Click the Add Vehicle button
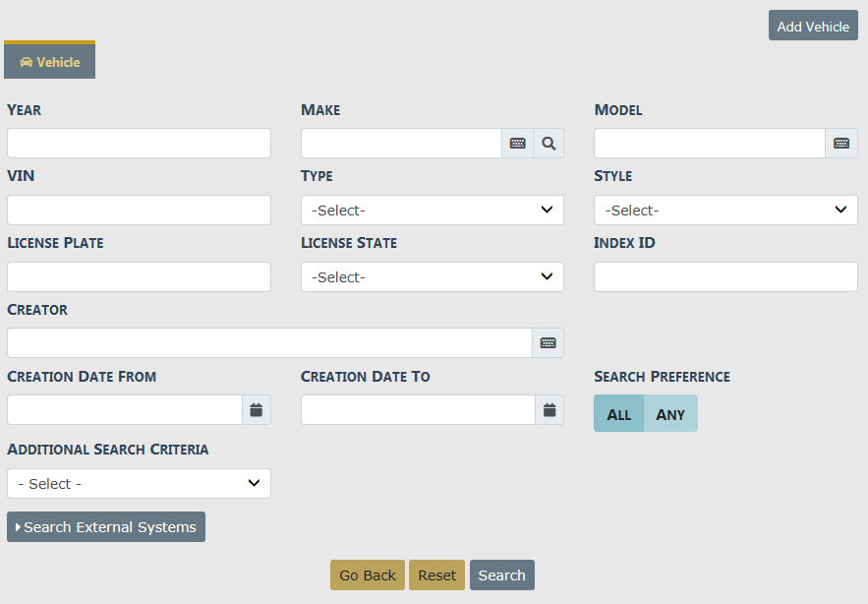The image size is (868, 604). [813, 27]
